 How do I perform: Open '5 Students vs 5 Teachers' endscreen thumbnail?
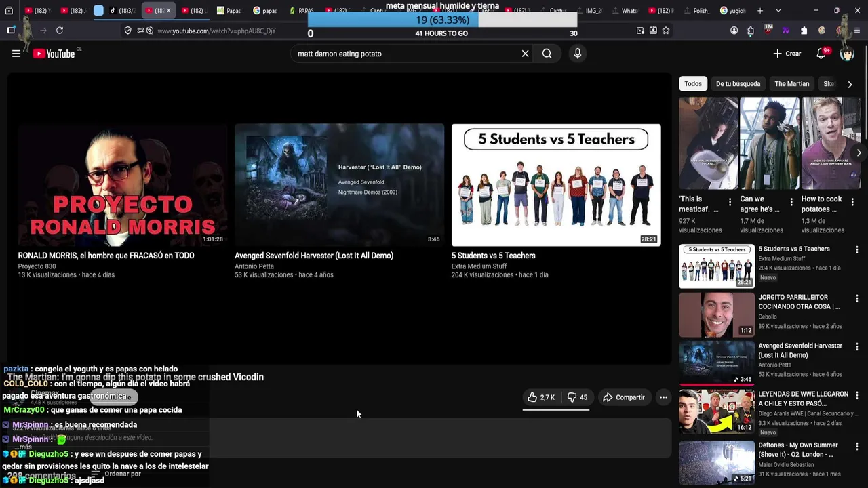point(556,184)
